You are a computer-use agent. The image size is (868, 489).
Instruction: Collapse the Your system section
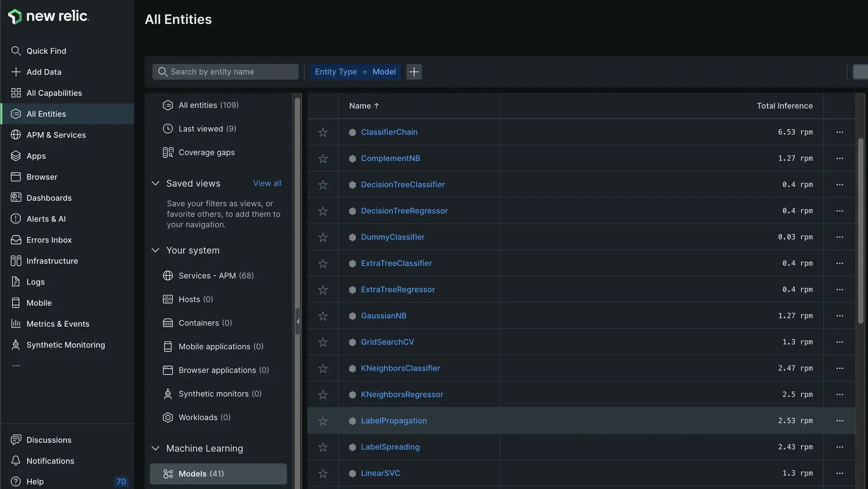point(156,251)
